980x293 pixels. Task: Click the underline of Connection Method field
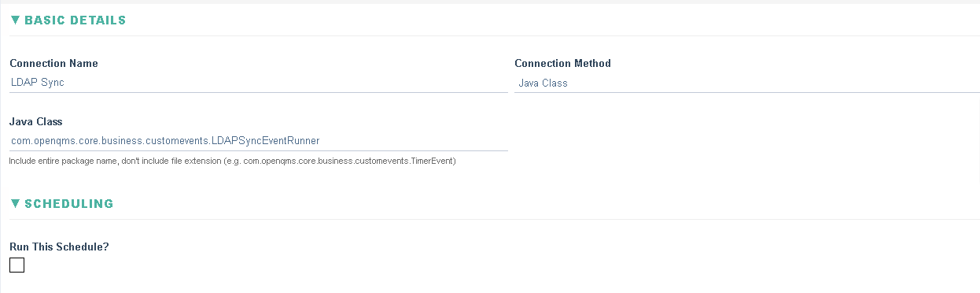[x=747, y=92]
